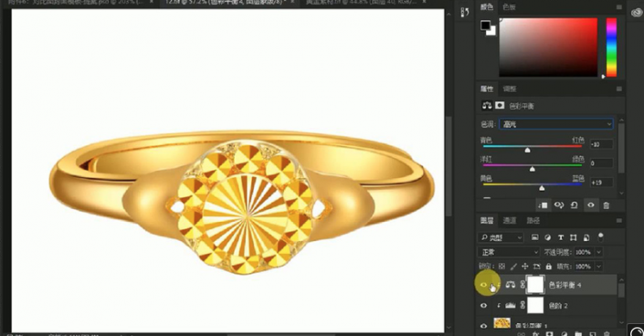Click the Properties panel vertical scrollbar

tap(621, 148)
